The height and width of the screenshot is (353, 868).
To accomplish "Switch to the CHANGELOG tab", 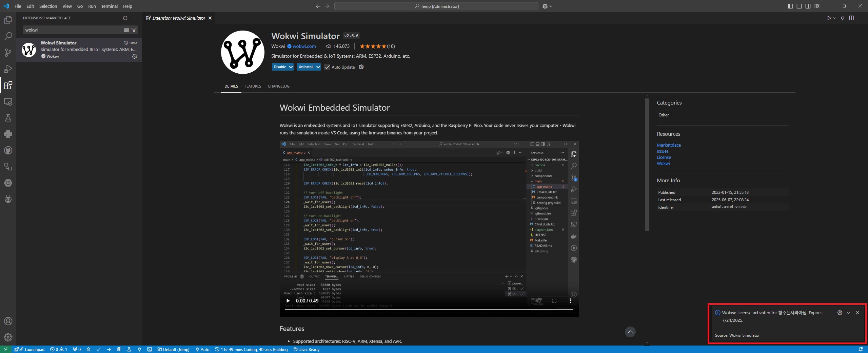I will point(279,86).
